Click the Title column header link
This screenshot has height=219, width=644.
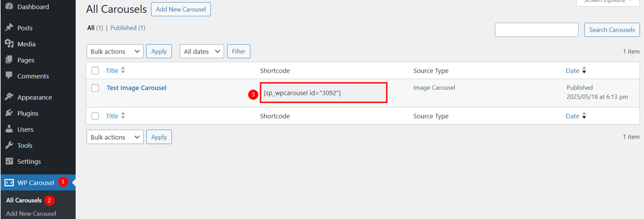tap(112, 70)
